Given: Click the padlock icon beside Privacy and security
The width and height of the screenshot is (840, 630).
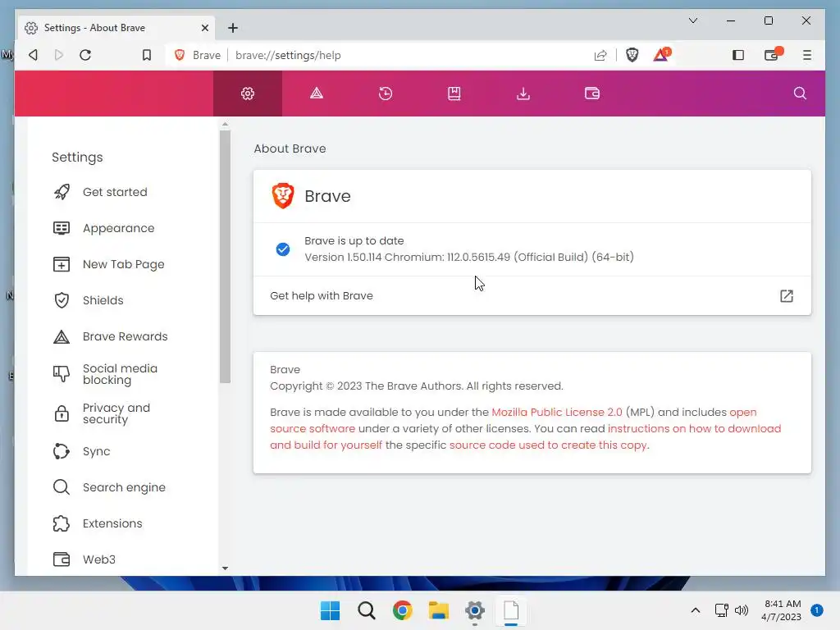Looking at the screenshot, I should [x=62, y=413].
